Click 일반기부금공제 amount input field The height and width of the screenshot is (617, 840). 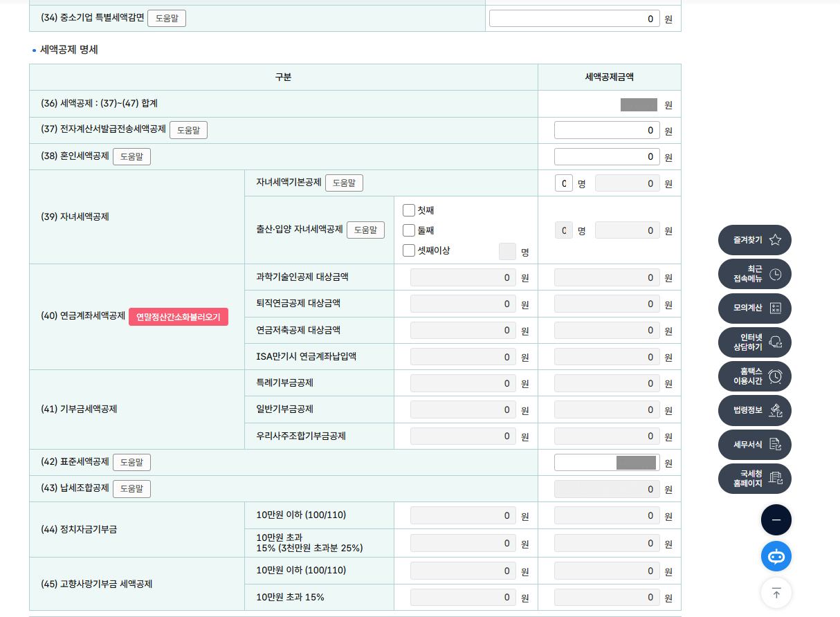pos(463,409)
